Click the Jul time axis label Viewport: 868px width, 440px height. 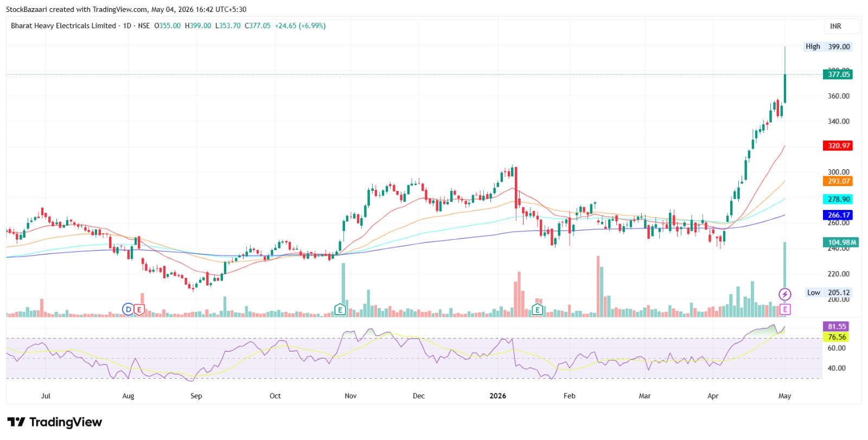click(x=46, y=396)
